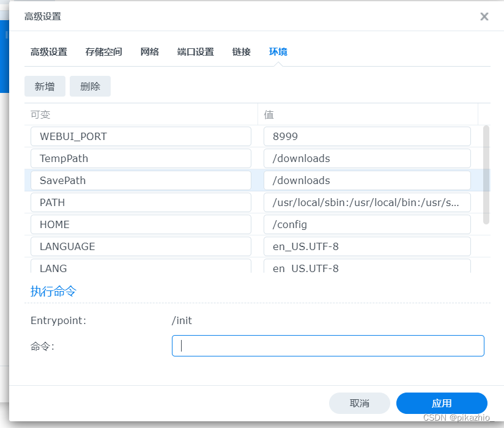Image resolution: width=504 pixels, height=428 pixels.
Task: Click the environment list vertical scrollbar
Action: [x=486, y=175]
